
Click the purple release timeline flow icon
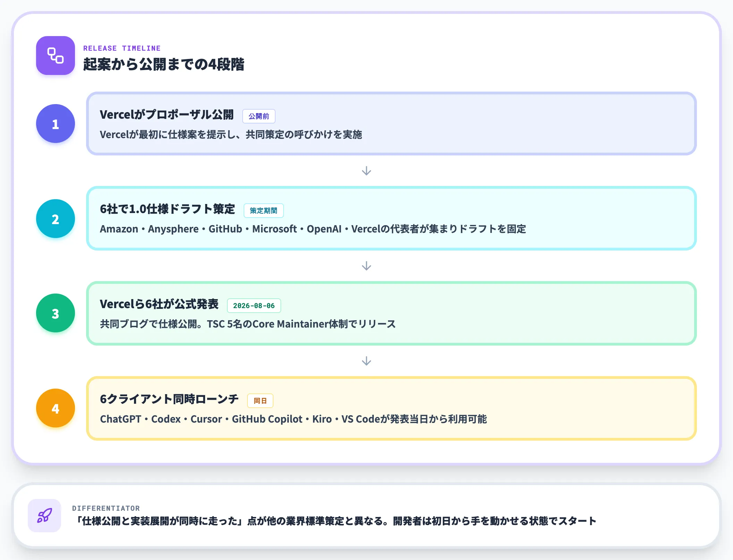(56, 56)
